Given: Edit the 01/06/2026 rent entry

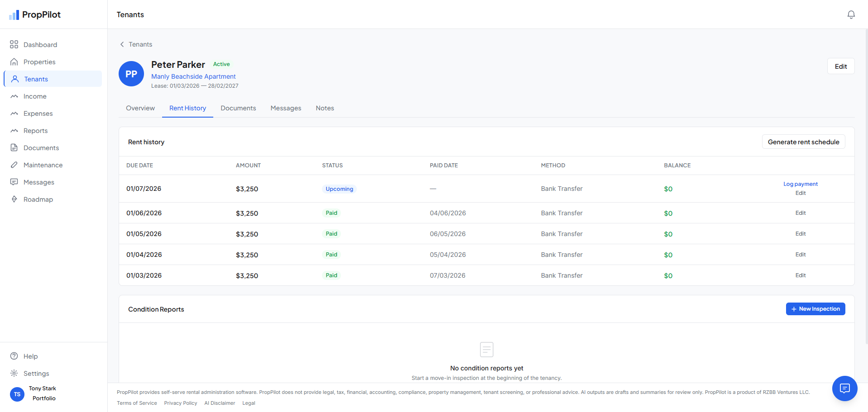Looking at the screenshot, I should 801,213.
